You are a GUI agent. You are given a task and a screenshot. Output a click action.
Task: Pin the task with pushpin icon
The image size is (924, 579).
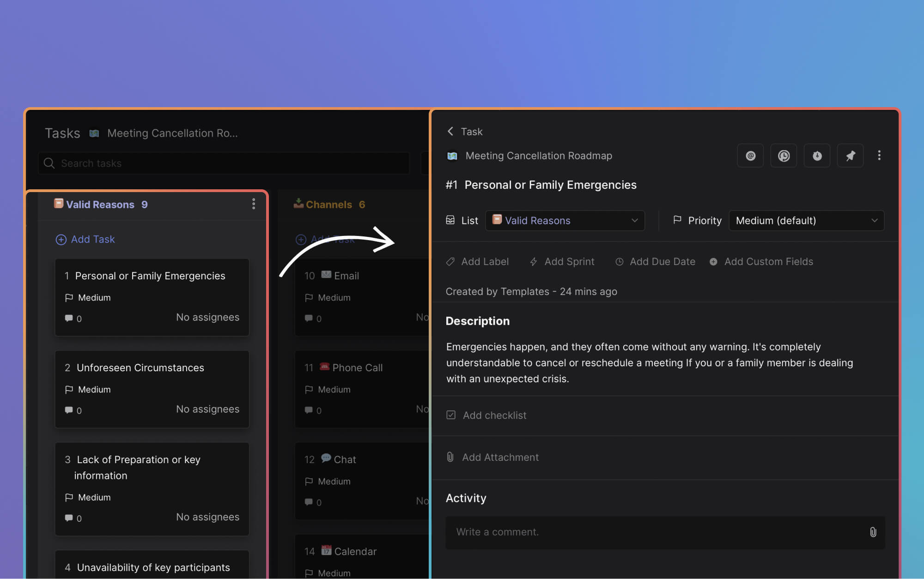click(x=850, y=156)
